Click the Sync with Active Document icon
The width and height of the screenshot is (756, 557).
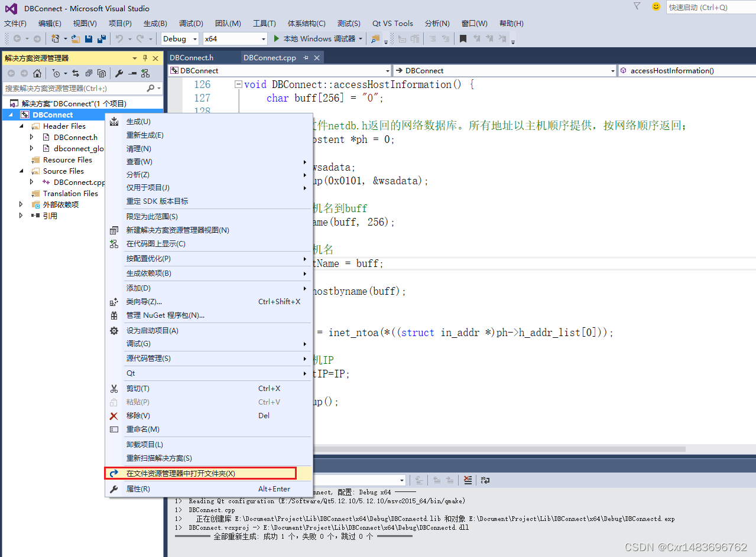(77, 73)
